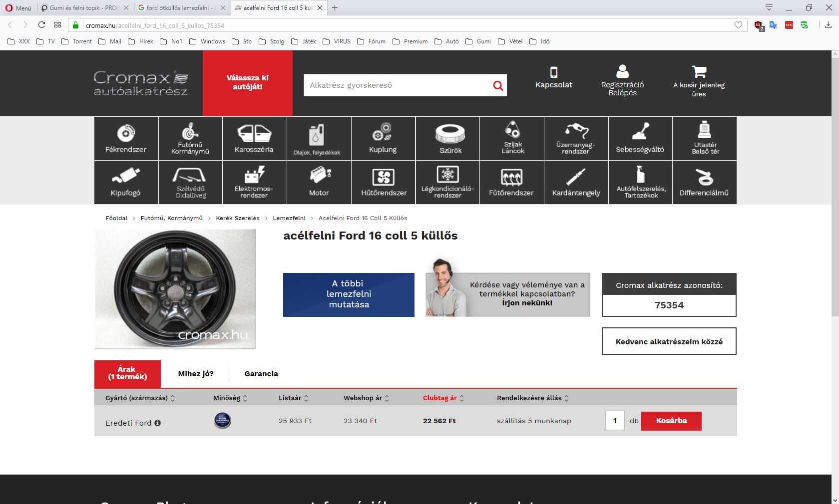Open Autófelszerelés, Tartozékok category
The width and height of the screenshot is (839, 504).
(640, 183)
